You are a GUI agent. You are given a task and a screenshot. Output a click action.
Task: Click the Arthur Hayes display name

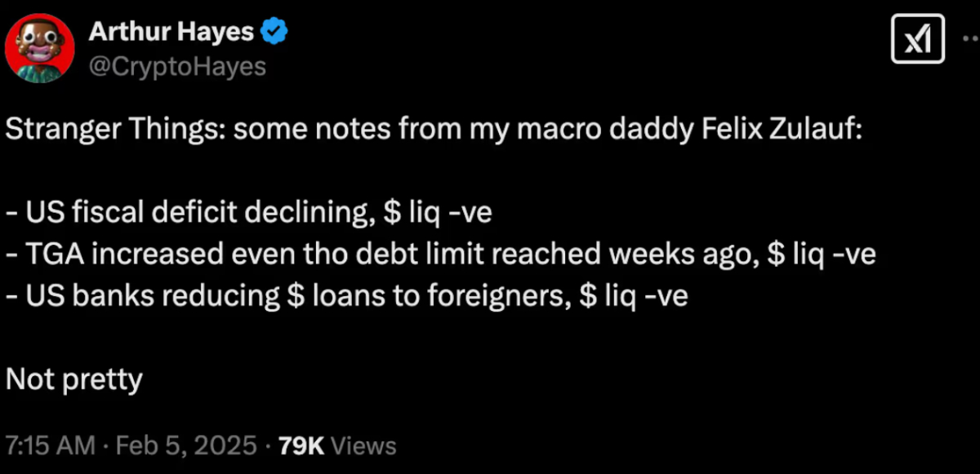tap(171, 33)
